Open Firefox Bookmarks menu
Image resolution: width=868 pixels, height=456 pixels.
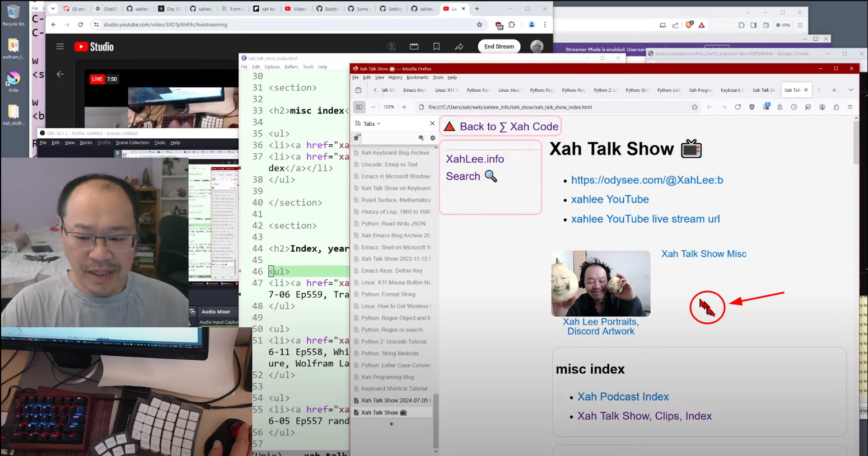point(417,78)
